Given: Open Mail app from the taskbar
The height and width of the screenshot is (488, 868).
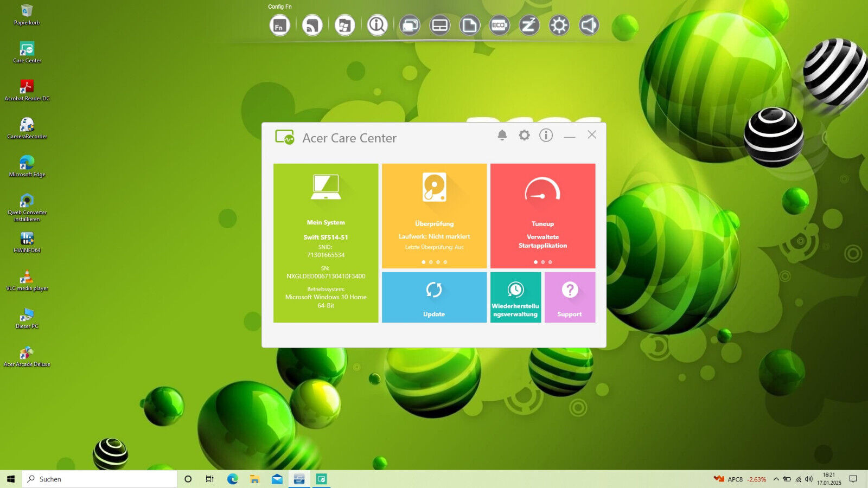Looking at the screenshot, I should [x=277, y=479].
